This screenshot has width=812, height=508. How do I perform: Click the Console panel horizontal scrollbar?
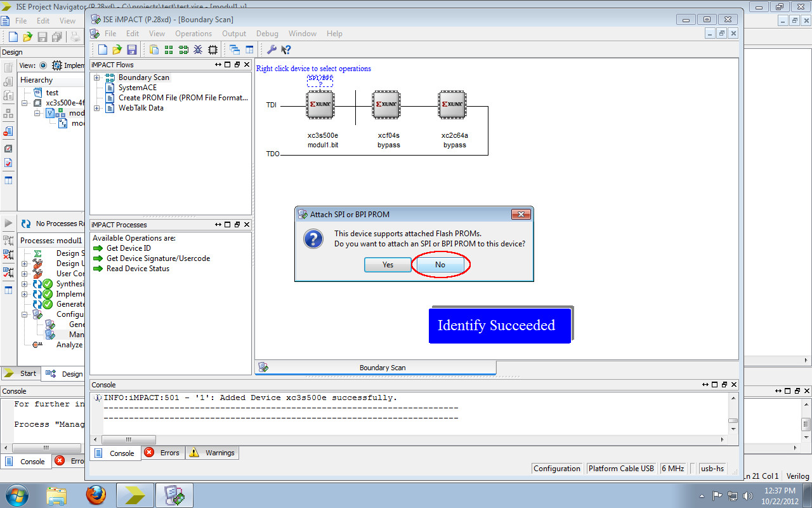tap(129, 439)
